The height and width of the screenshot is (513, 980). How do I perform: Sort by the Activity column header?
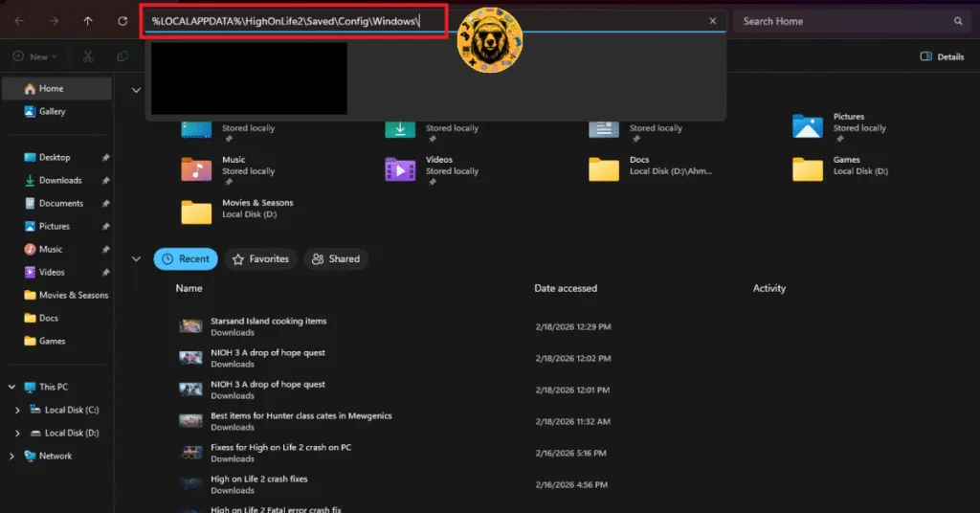[768, 288]
